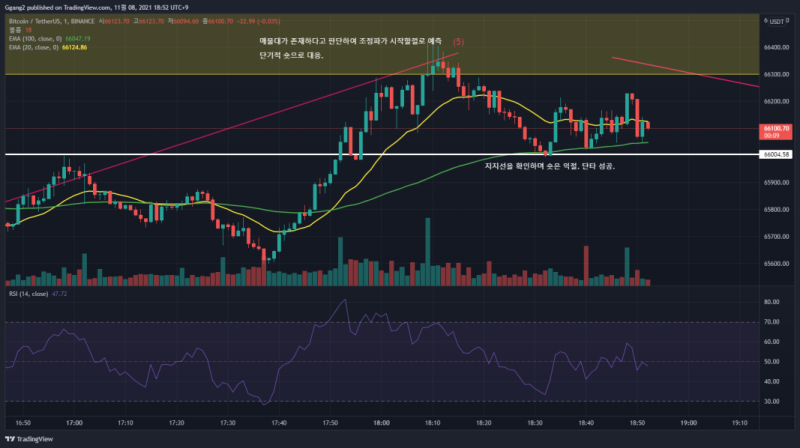Click the price change text -22.99 (-0.03%)

coord(258,21)
